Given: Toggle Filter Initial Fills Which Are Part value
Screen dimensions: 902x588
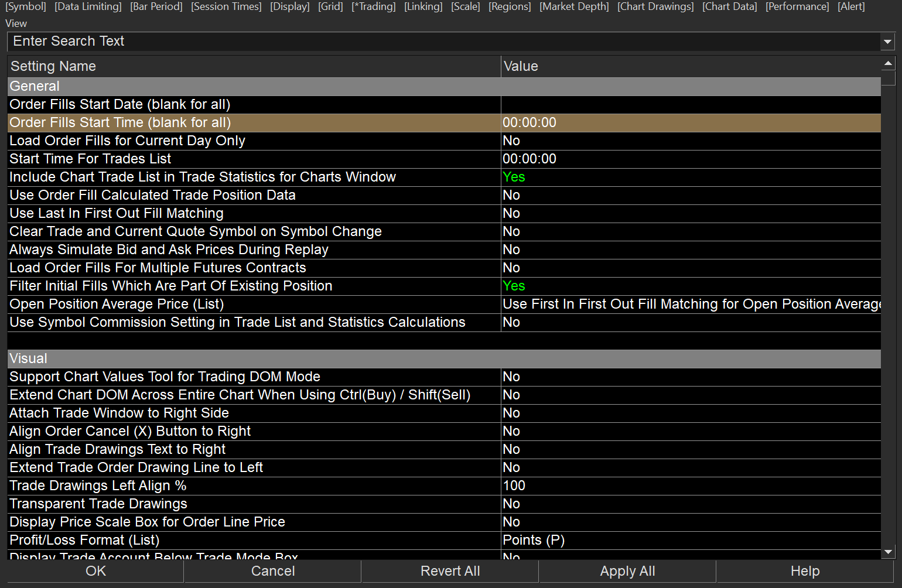Looking at the screenshot, I should pos(691,286).
